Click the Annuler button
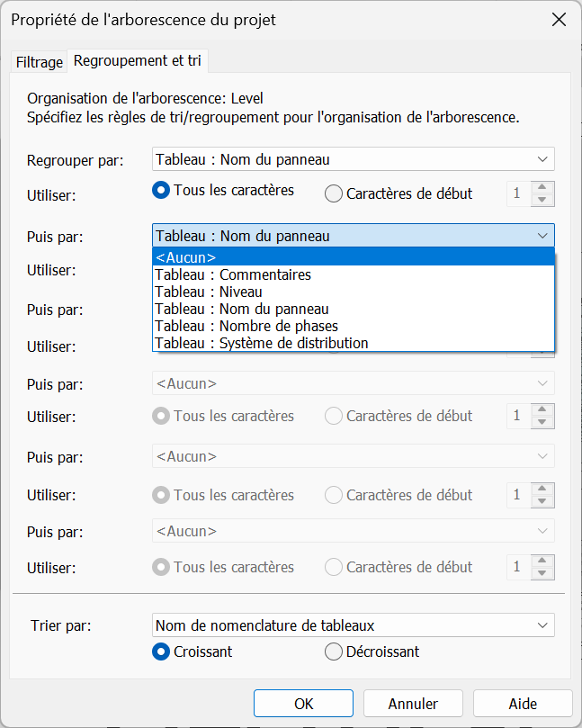The image size is (582, 728). (x=413, y=704)
